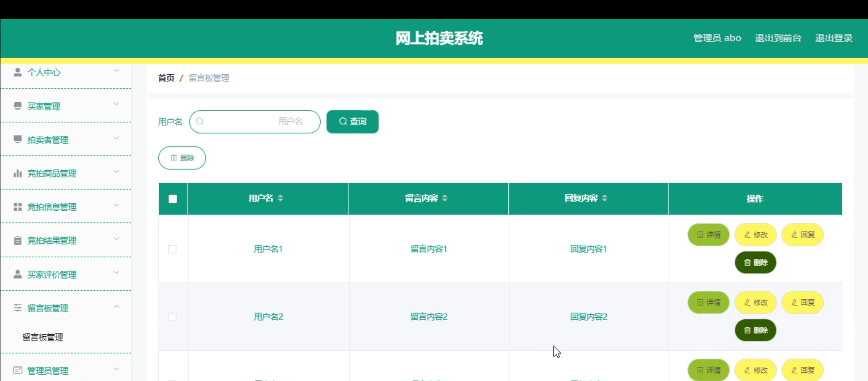Click the 用户名2 table cell
868x381 pixels.
click(269, 317)
